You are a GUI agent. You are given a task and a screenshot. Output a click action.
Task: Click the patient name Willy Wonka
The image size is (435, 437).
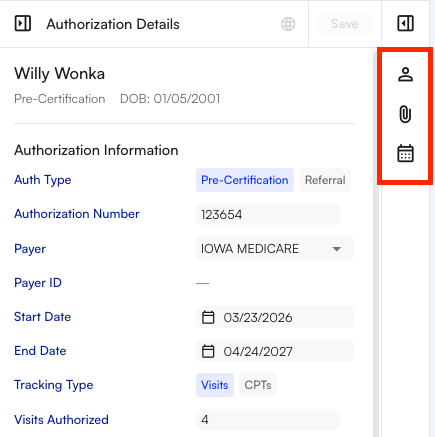pyautogui.click(x=59, y=74)
